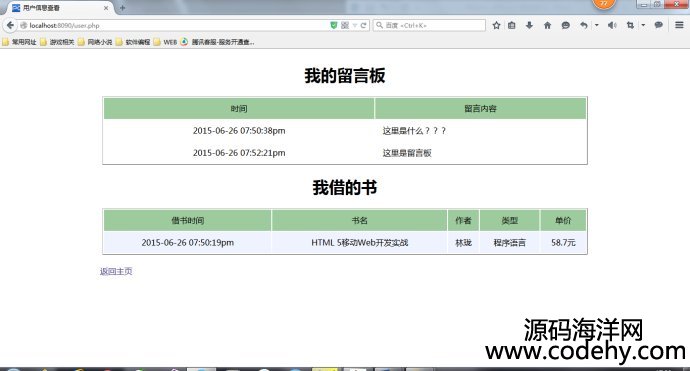Select the screenshot crop tool icon
The height and width of the screenshot is (371, 690).
pos(630,25)
